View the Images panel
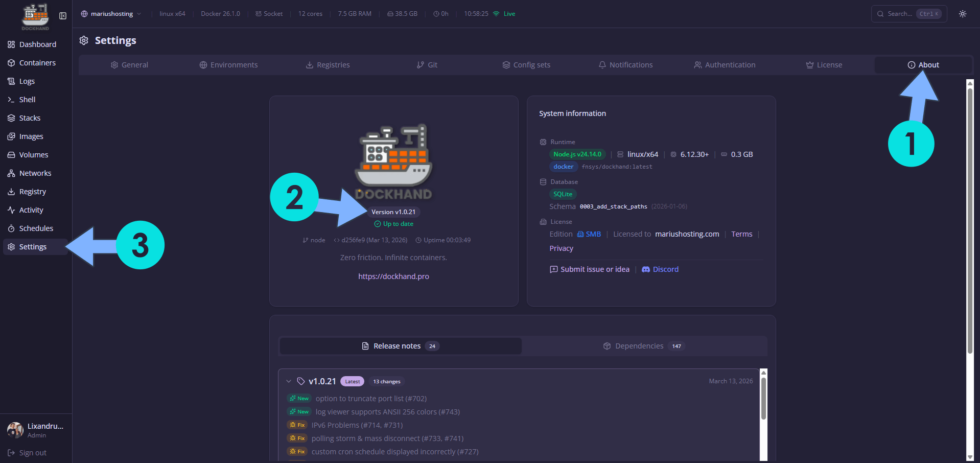980x463 pixels. click(31, 136)
